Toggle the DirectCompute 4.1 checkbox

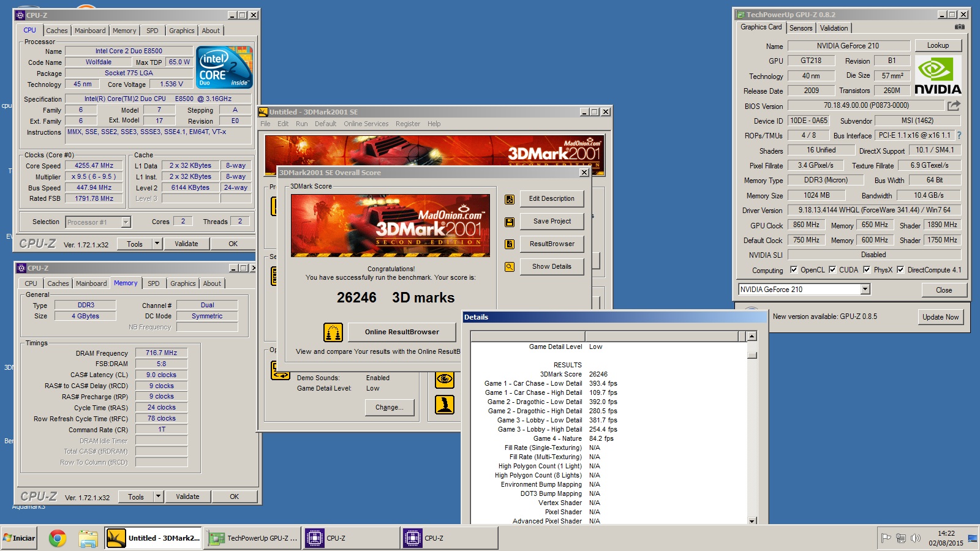[x=900, y=269]
